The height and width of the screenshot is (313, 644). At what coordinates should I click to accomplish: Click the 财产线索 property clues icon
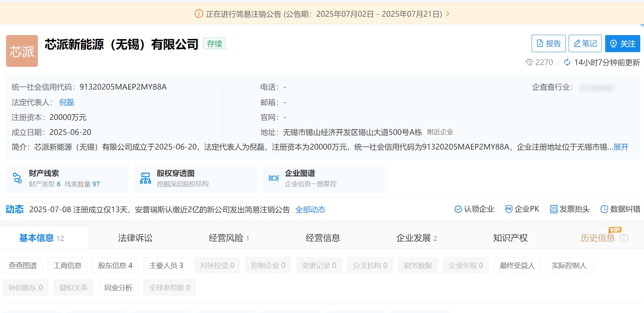click(x=17, y=178)
